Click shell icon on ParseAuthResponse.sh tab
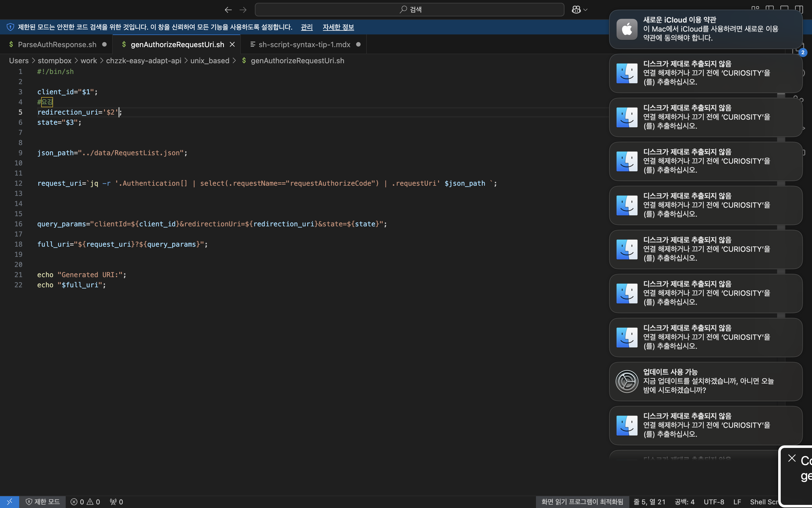The image size is (812, 508). (x=11, y=44)
